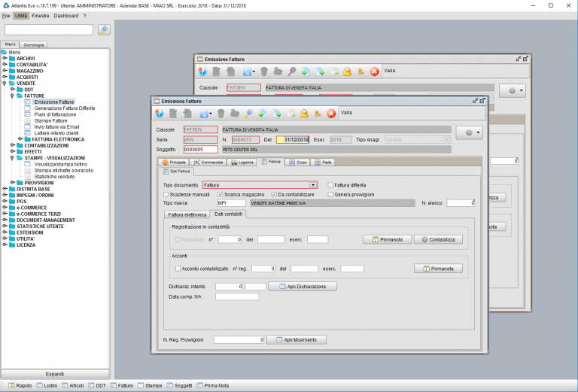
Task: Switch to the Logistica tab
Action: click(x=242, y=162)
